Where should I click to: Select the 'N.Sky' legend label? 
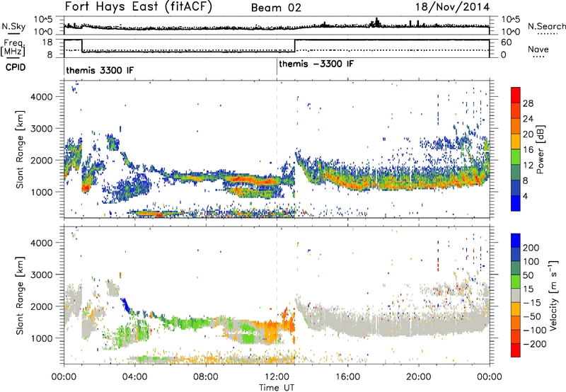pyautogui.click(x=13, y=26)
